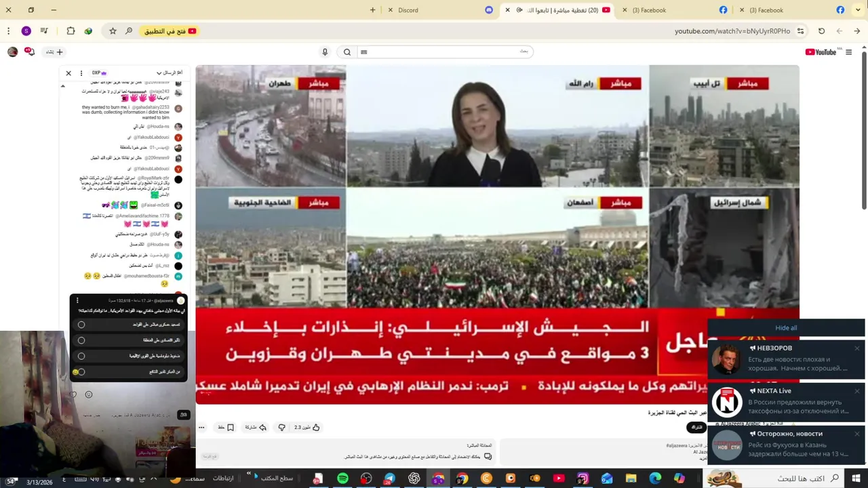The image size is (868, 488).
Task: Dismiss the НЕВЗОРОВ notification
Action: coord(857,348)
